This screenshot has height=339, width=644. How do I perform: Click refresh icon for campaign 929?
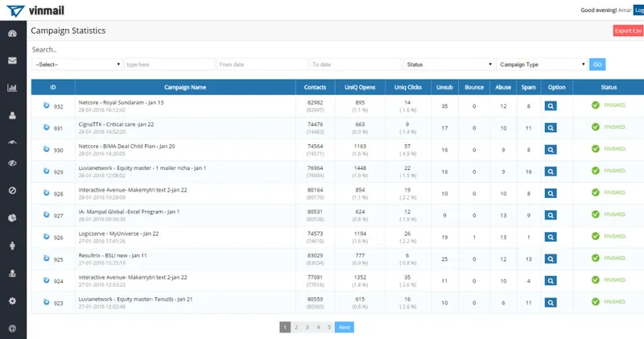pos(47,171)
